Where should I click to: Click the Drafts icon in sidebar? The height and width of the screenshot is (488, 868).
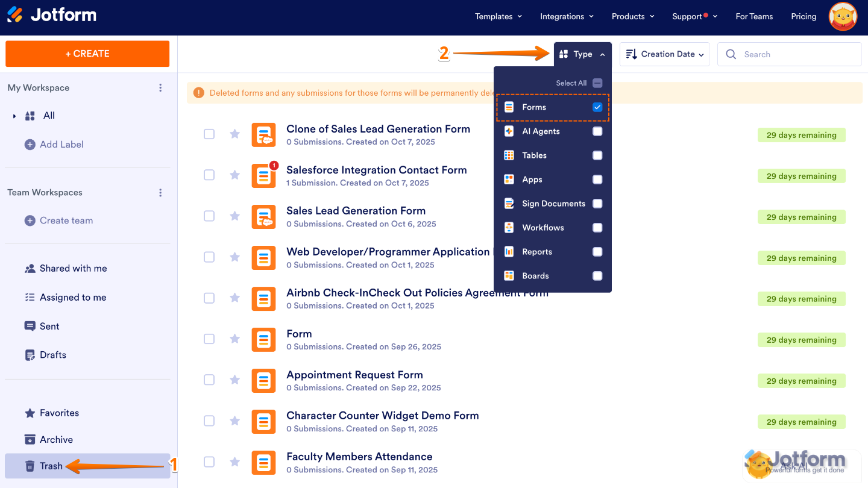30,355
